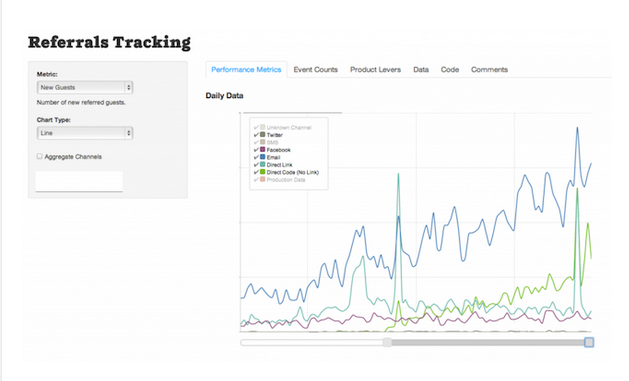Open the Metric dropdown showing New Guests
Viewport: 629px width, 381px height.
(85, 87)
